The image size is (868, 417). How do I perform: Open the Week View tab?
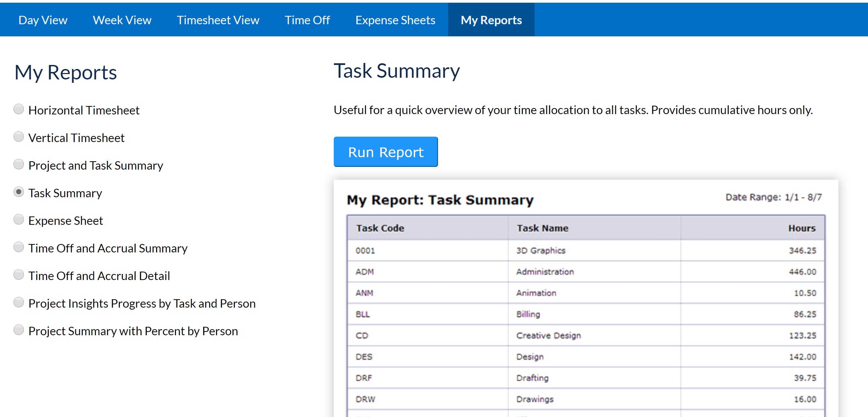point(122,20)
